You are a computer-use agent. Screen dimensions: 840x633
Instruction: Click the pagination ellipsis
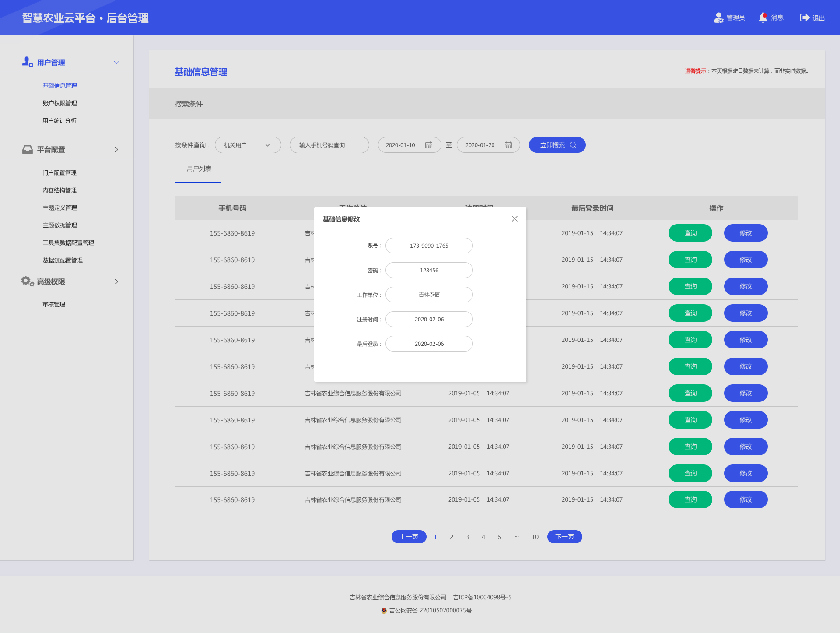click(x=517, y=537)
